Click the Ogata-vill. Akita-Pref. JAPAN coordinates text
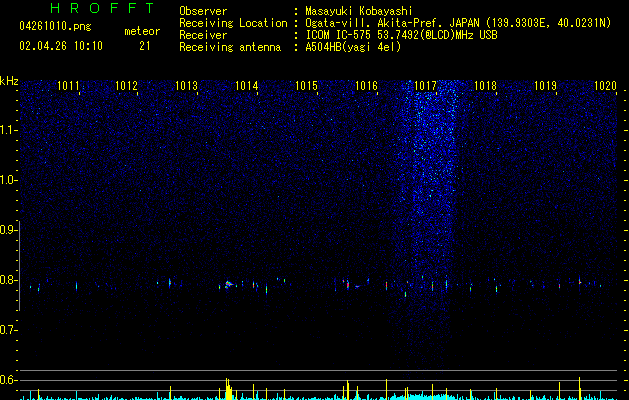Screen dimensions: 629x400 pyautogui.click(x=458, y=23)
